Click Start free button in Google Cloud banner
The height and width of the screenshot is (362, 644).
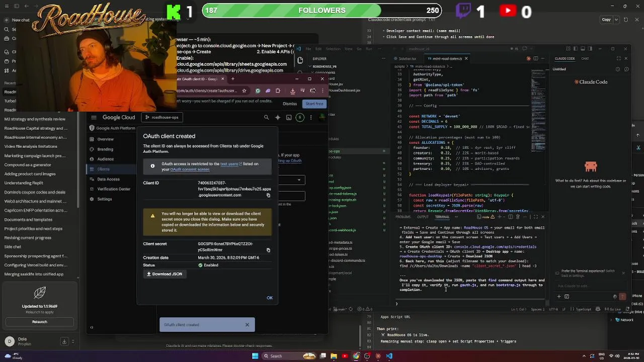coord(314,104)
